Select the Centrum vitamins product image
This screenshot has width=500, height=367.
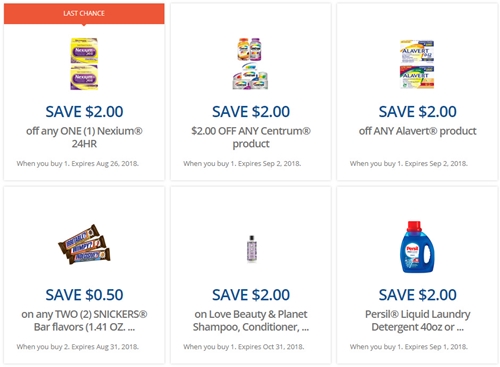(x=250, y=63)
